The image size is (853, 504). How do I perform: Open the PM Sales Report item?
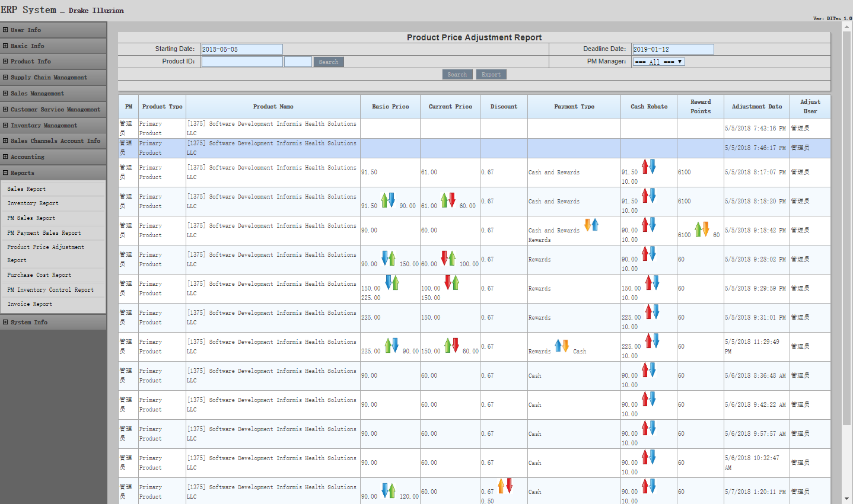coord(31,218)
